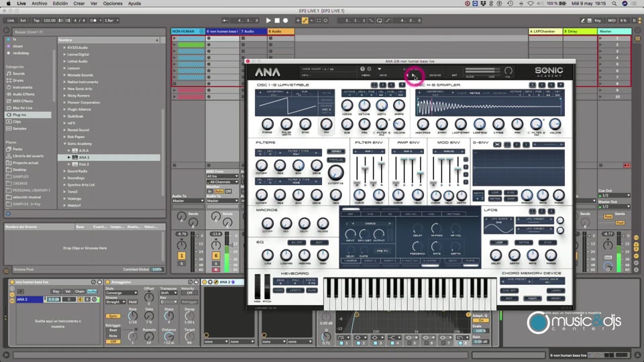Click the Link button in transport

[11, 20]
